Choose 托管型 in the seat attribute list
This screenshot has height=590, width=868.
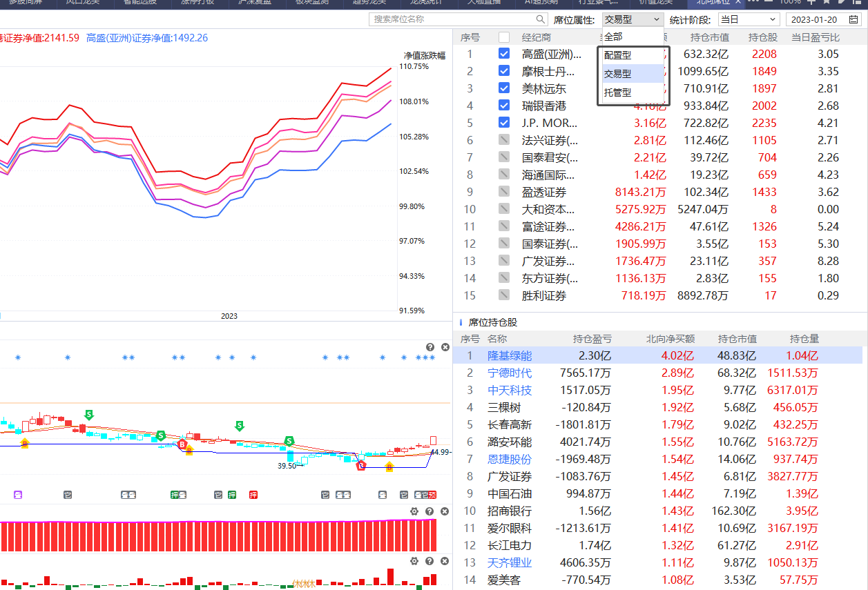pos(633,92)
